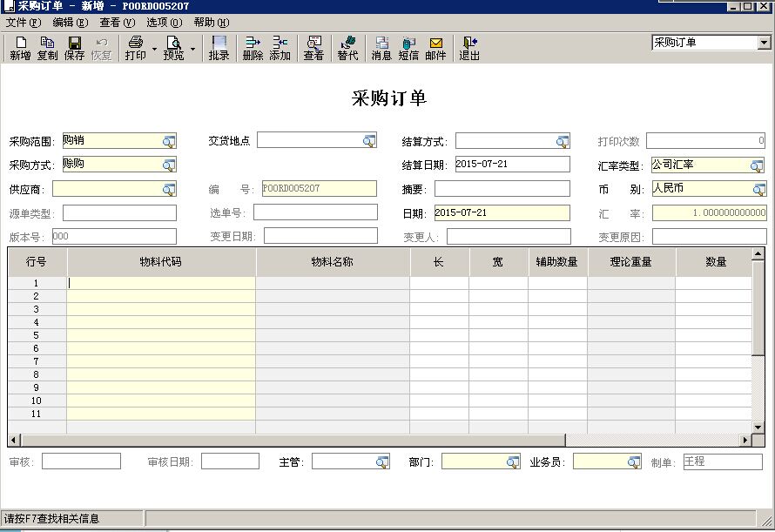
Task: Click the 批录 toolbar icon
Action: (x=219, y=49)
